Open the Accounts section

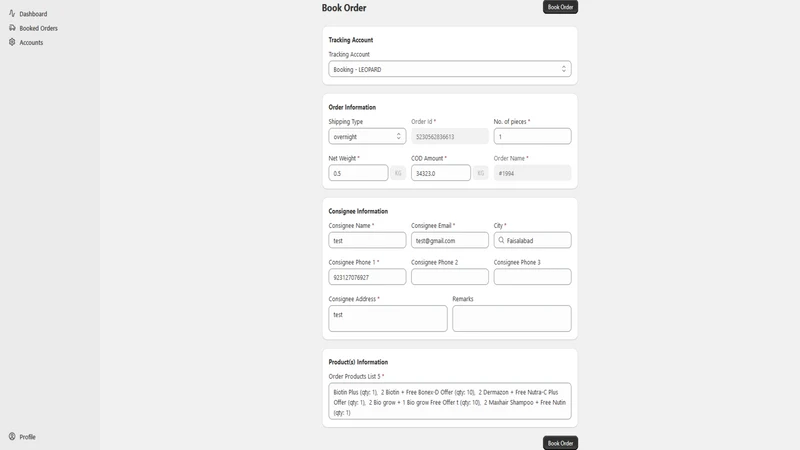(31, 42)
